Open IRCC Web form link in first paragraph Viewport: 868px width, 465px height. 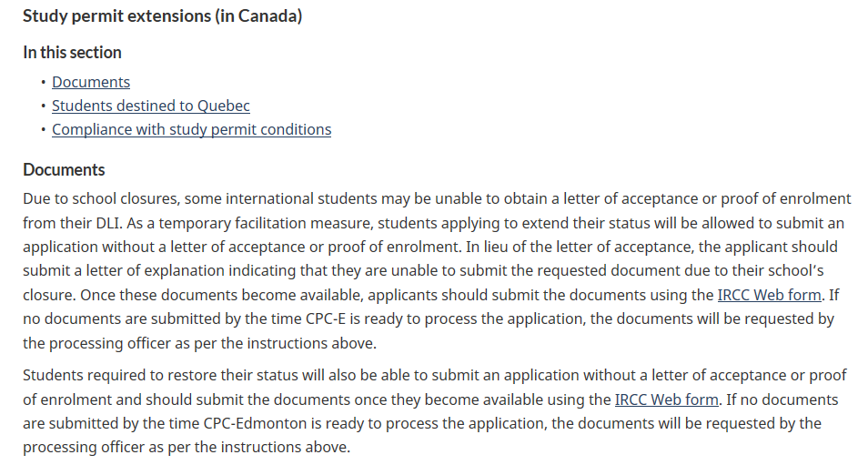click(x=770, y=294)
